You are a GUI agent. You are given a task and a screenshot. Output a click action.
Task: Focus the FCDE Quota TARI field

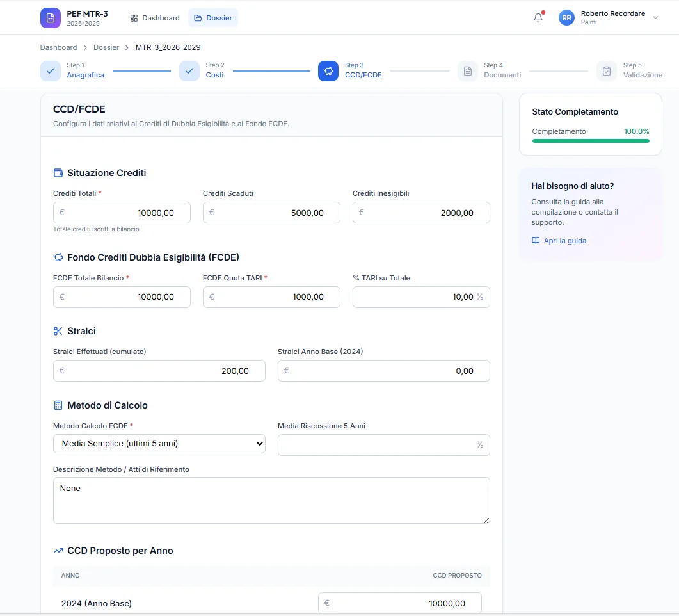pos(271,297)
